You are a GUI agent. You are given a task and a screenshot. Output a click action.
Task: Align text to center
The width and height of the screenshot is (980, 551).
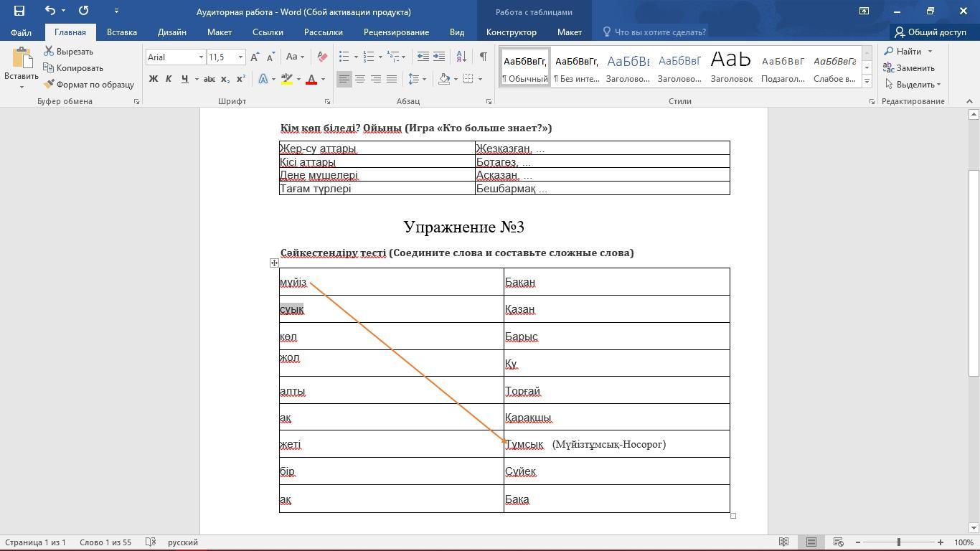pos(360,79)
